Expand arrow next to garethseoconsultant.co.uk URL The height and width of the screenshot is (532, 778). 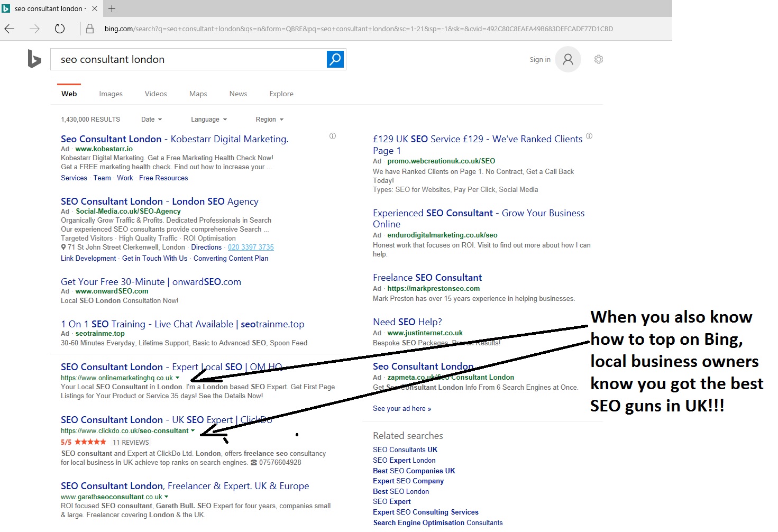[x=167, y=497]
